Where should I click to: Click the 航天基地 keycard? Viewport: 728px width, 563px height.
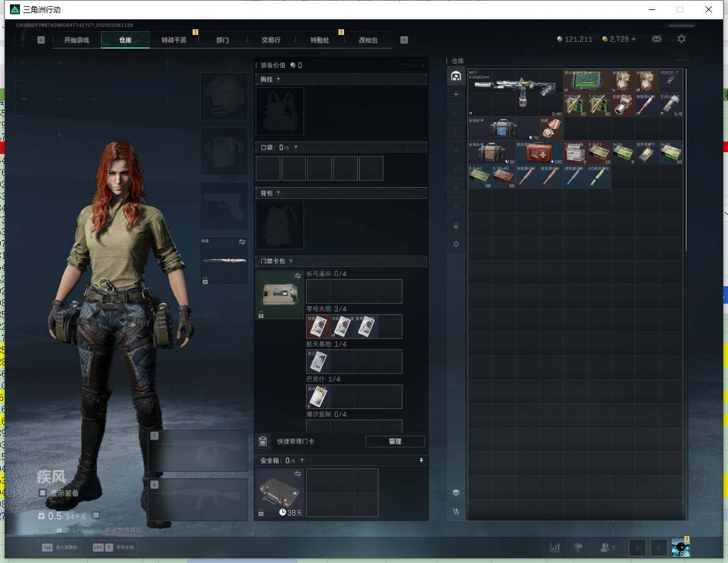click(318, 362)
